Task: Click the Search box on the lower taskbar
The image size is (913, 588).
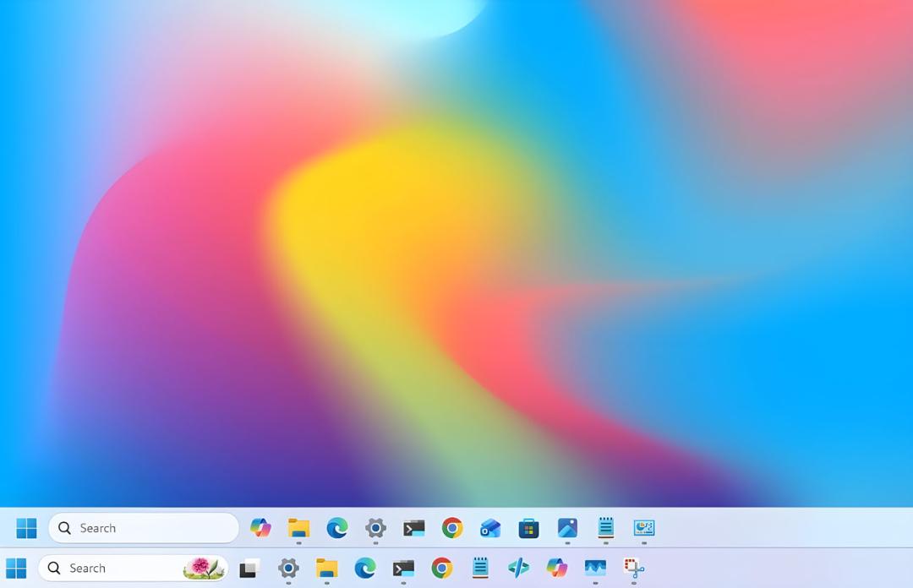Action: (134, 569)
